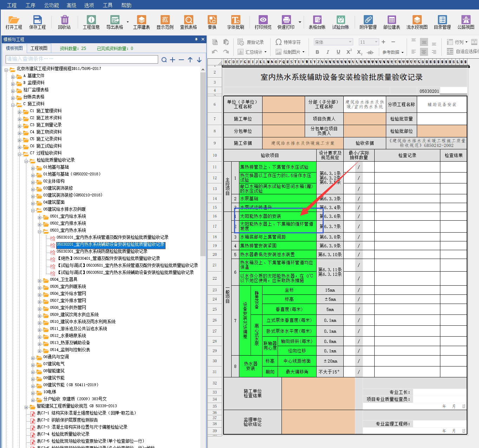Click search magnifier icon in template panel

pos(164,60)
